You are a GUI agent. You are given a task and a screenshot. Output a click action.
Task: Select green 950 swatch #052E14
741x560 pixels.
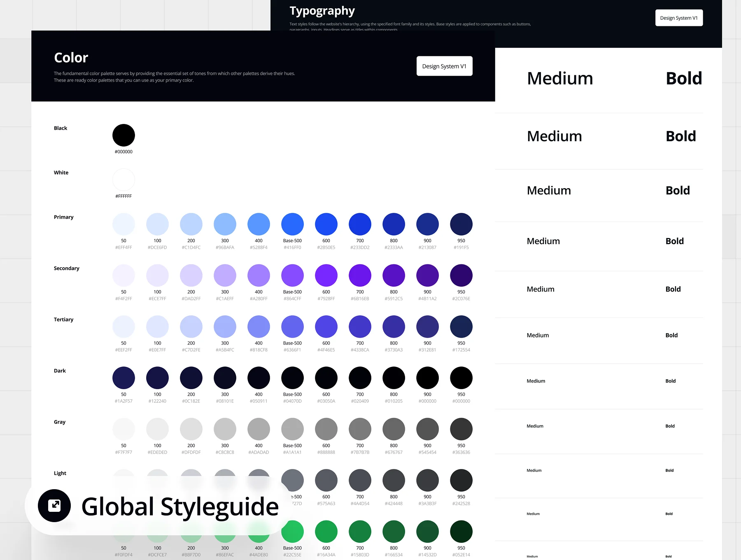coord(461,532)
